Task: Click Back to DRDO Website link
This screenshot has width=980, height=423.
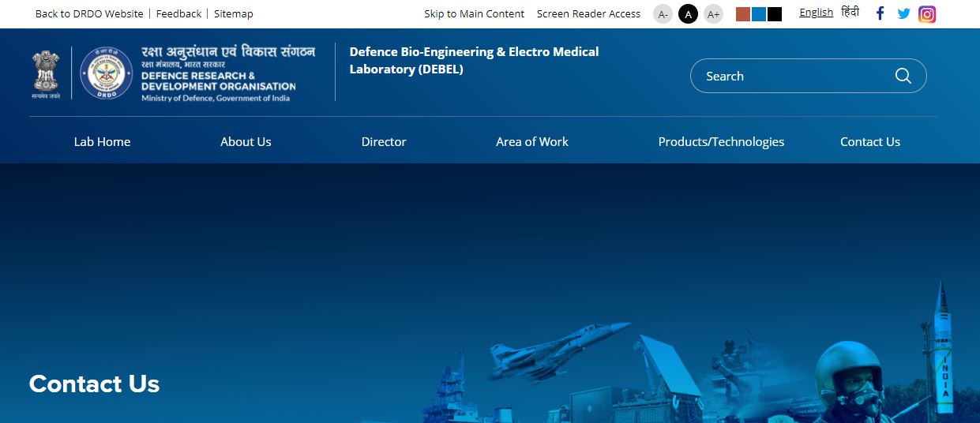Action: 89,13
